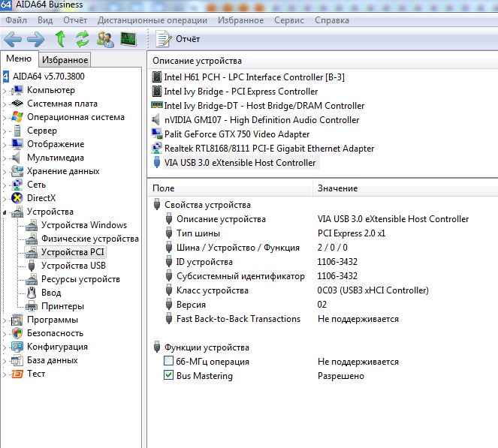Switch to the Избранное tab in sidebar
498x448 pixels.
[65, 60]
